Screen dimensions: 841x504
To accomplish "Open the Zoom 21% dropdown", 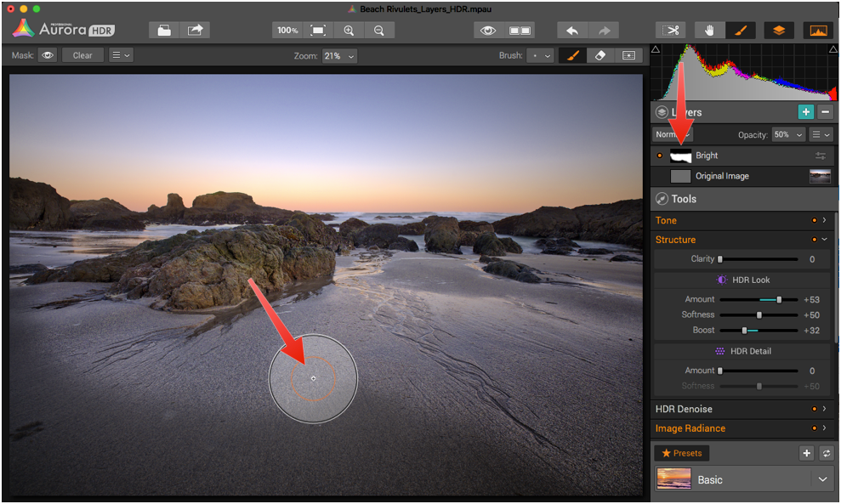I will tap(339, 55).
